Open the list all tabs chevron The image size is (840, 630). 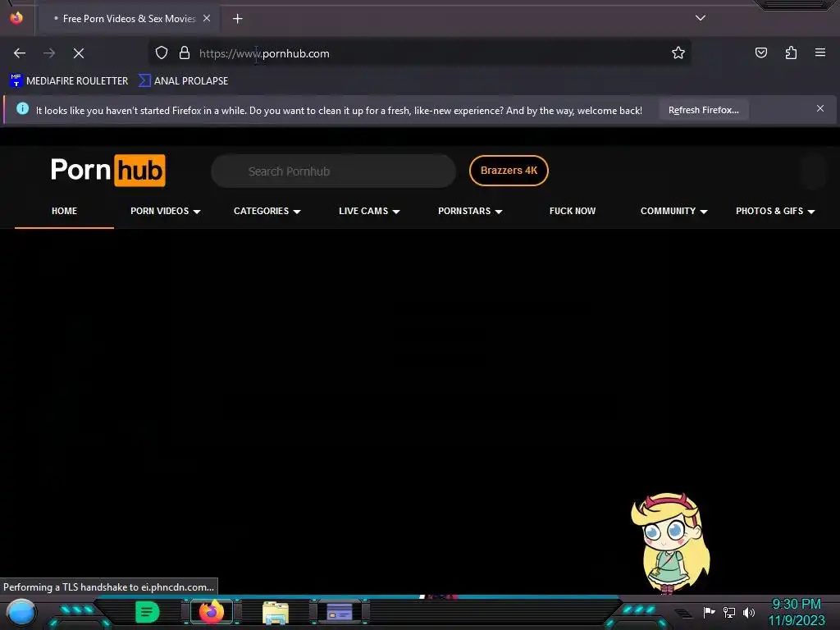pos(701,18)
